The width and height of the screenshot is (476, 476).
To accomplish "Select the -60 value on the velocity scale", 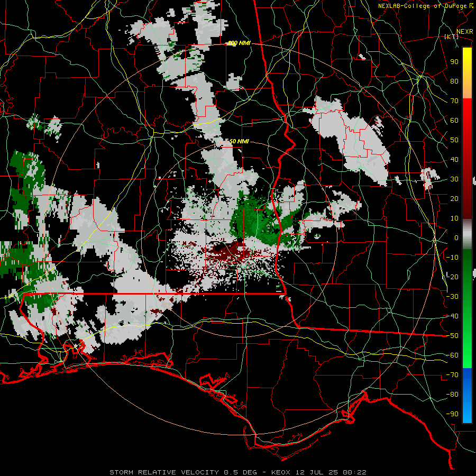I will (452, 355).
